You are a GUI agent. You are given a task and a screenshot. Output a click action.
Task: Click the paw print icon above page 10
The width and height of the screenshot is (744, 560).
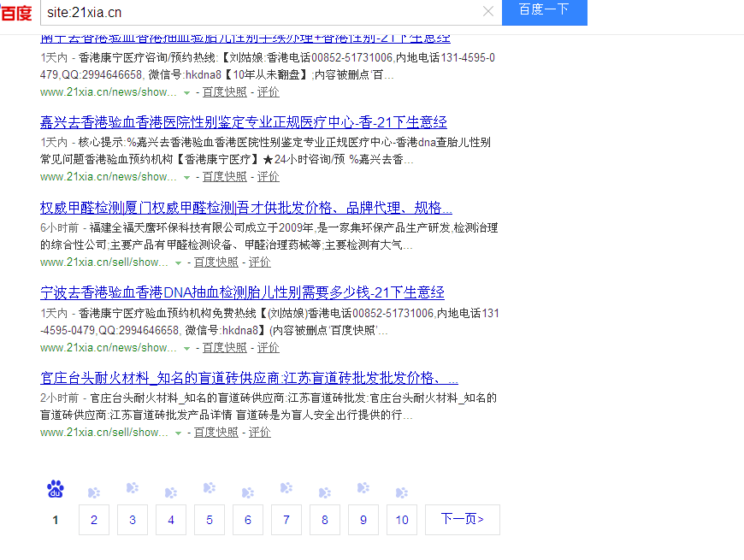click(401, 492)
